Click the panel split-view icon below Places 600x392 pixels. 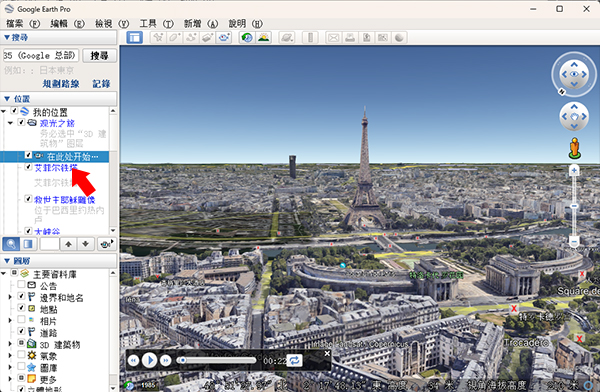pyautogui.click(x=28, y=243)
